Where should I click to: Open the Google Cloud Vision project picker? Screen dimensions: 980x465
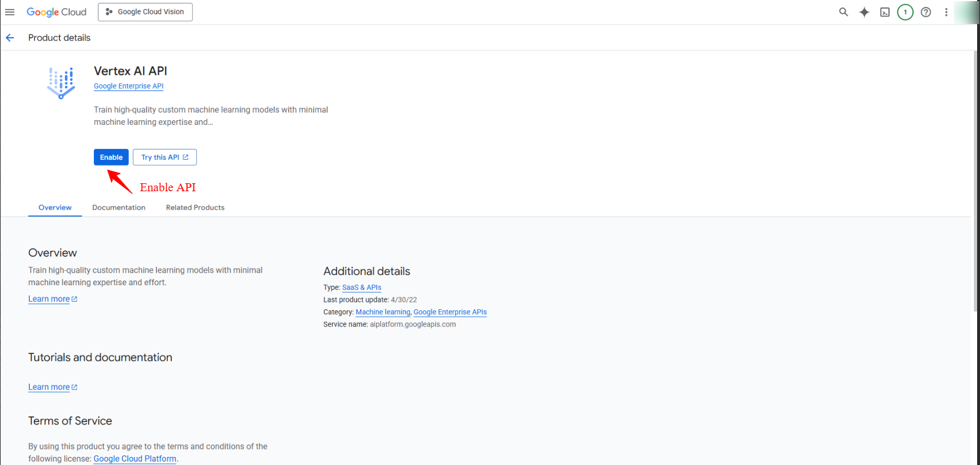pos(145,12)
